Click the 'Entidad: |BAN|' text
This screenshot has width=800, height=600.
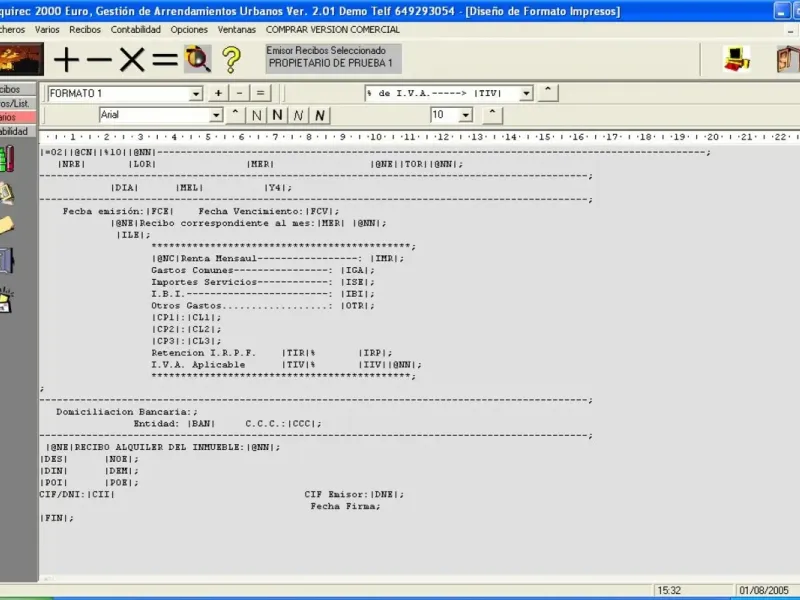(x=174, y=423)
